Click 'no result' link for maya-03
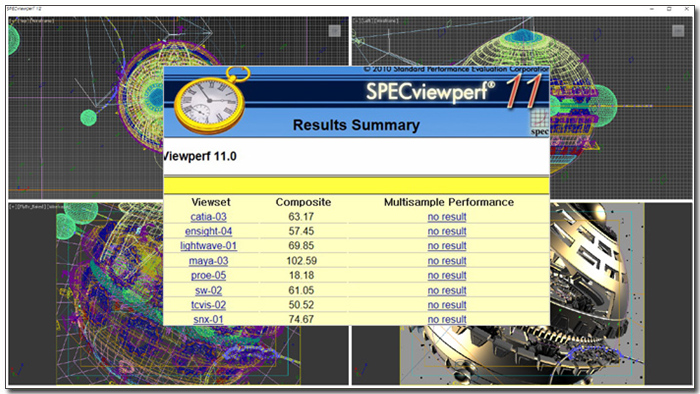 (447, 261)
